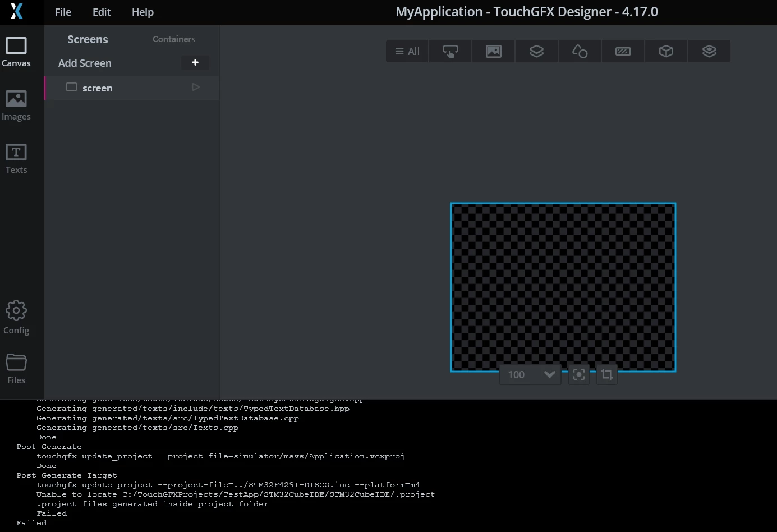Open the Files folder section
The height and width of the screenshot is (532, 777).
click(16, 369)
